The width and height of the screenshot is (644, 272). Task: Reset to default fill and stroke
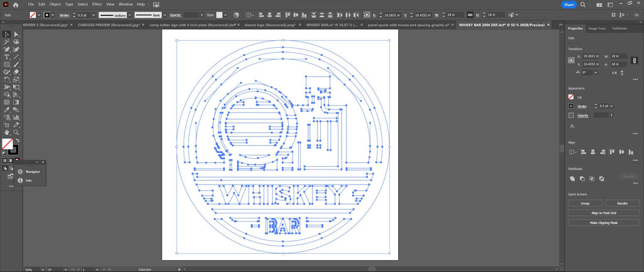[x=4, y=153]
